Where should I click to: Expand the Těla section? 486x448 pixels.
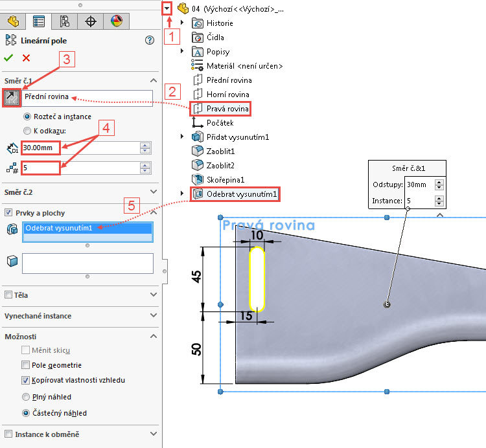(x=154, y=295)
